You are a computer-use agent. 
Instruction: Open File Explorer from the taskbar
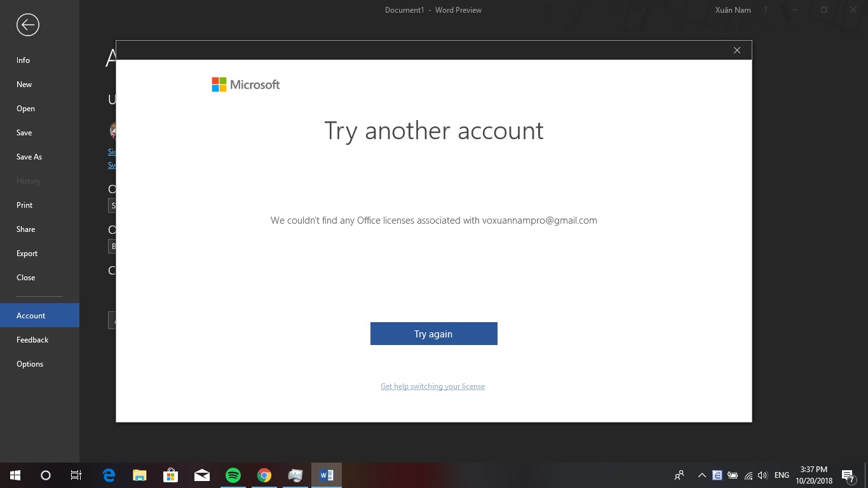(140, 475)
